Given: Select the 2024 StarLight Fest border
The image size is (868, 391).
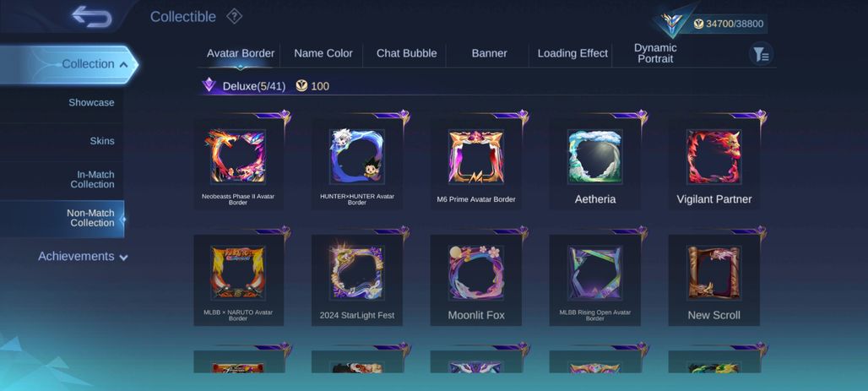Looking at the screenshot, I should [357, 280].
